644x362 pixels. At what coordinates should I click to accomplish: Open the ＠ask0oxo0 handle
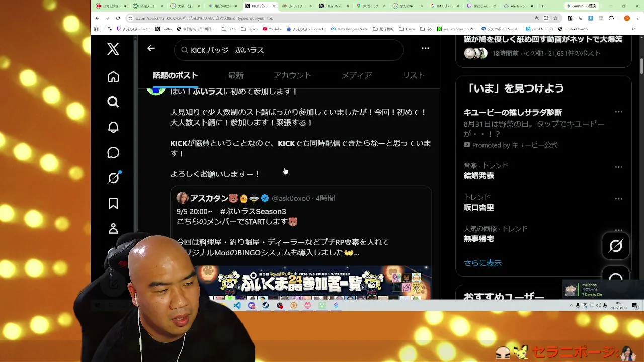click(291, 198)
